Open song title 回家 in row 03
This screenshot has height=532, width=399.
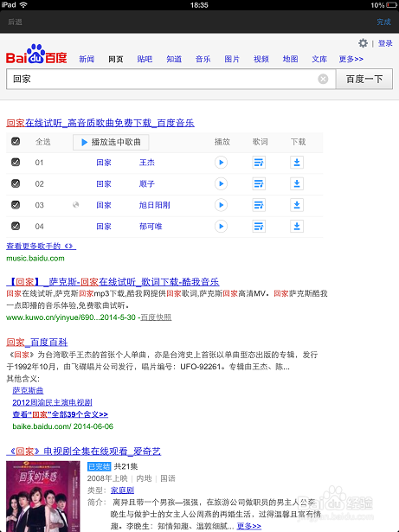click(104, 205)
